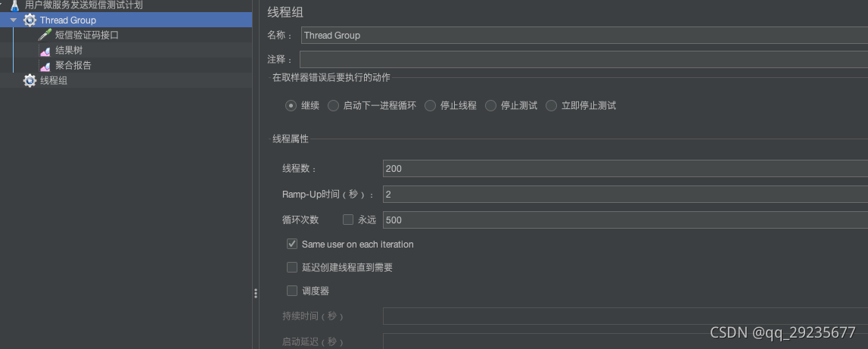Click the 注释 comment field
868x349 pixels.
[x=584, y=59]
